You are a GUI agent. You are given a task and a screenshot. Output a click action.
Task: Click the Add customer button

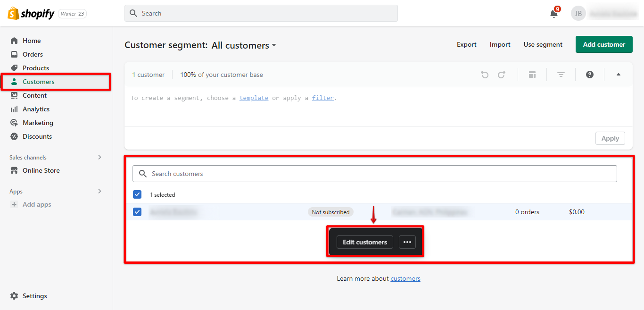point(604,44)
